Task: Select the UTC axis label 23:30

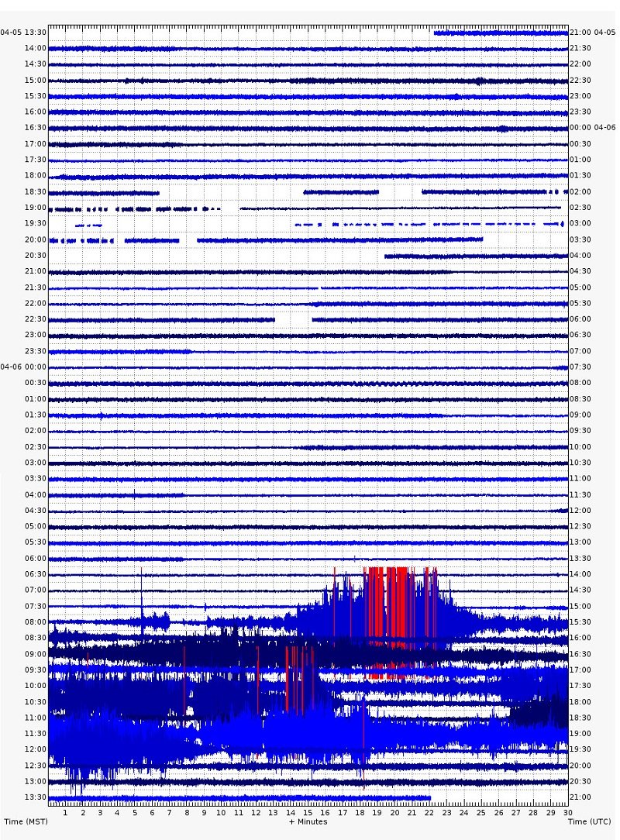Action: tap(580, 112)
